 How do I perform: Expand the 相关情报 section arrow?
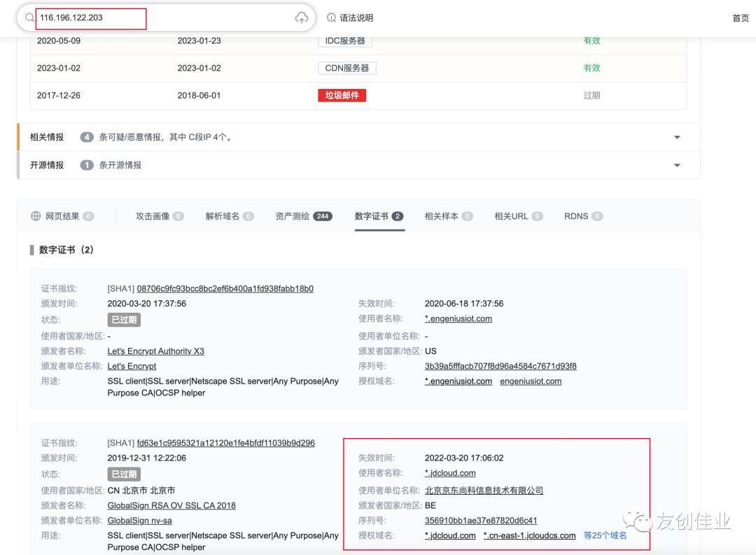(x=677, y=137)
